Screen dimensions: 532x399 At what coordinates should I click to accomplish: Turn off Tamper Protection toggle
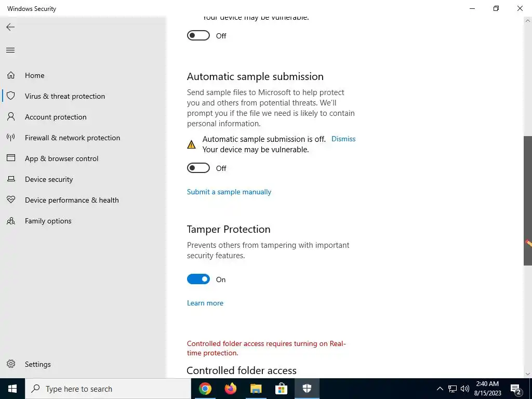[x=198, y=279]
